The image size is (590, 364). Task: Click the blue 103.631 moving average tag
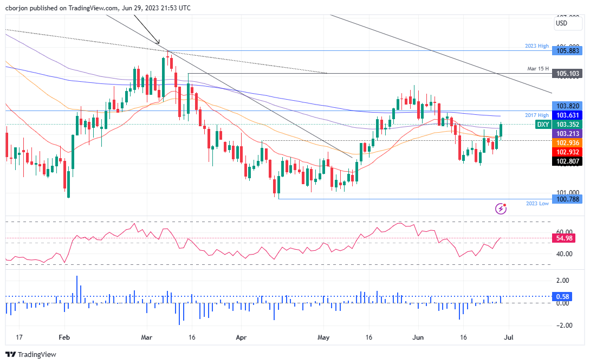[567, 115]
